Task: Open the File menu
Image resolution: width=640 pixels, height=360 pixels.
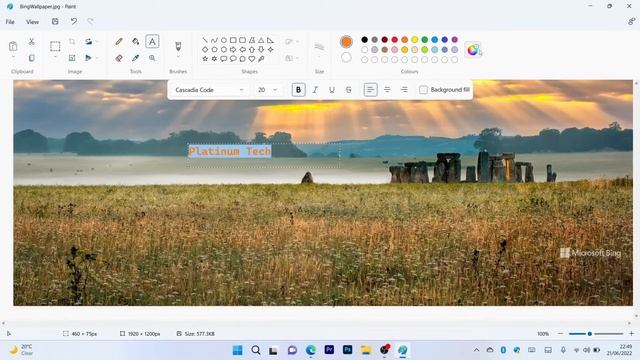Action: click(10, 22)
